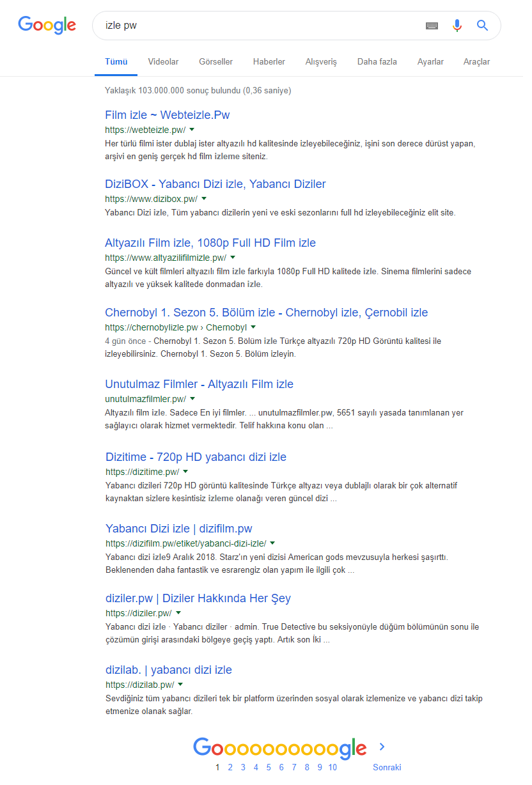Open Film izle ~ Webteizle.Pw result
Screen dimensions: 532x785
coord(168,115)
